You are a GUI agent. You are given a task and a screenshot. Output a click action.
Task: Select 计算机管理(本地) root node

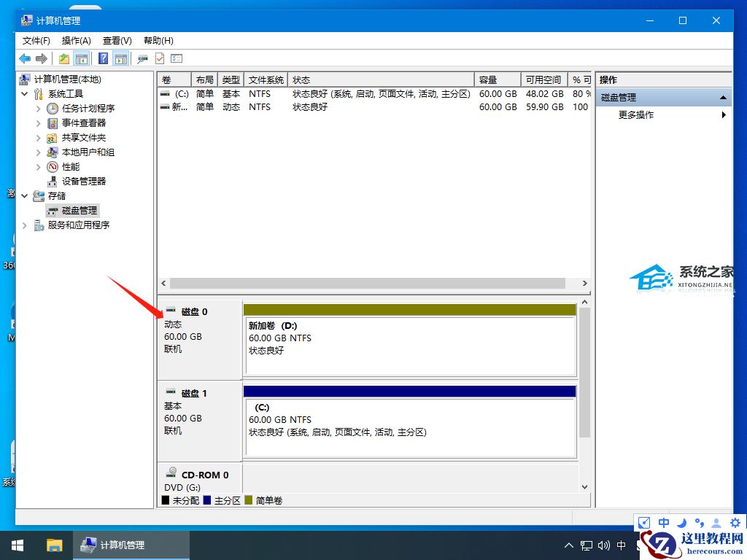tap(68, 79)
